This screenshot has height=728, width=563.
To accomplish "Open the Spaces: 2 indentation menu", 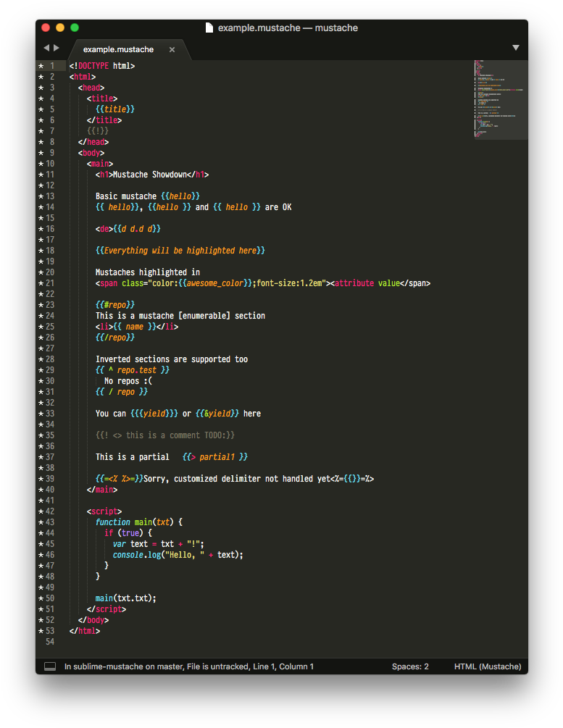I will tap(410, 666).
